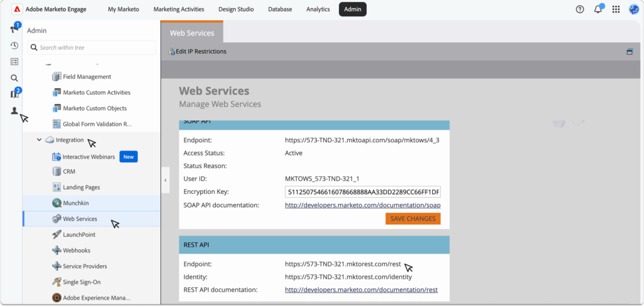Open the REST API documentation link

coord(361,290)
